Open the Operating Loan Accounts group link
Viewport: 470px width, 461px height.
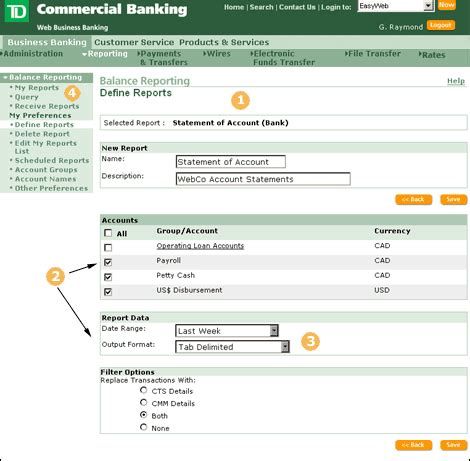[x=200, y=246]
